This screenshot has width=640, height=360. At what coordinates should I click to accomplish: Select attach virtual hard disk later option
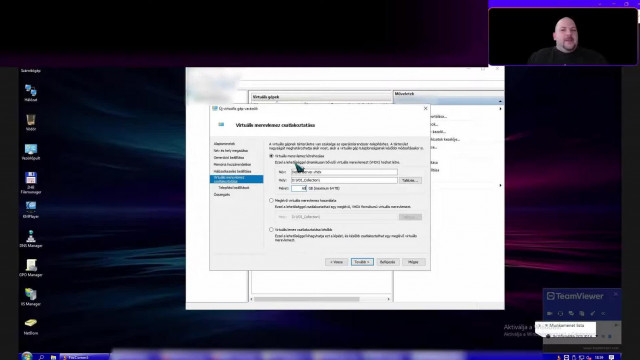tap(271, 230)
